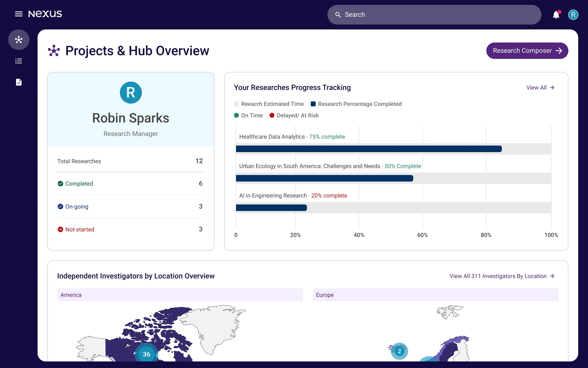Toggle Research Percentage Completed legend swatch

pos(313,104)
